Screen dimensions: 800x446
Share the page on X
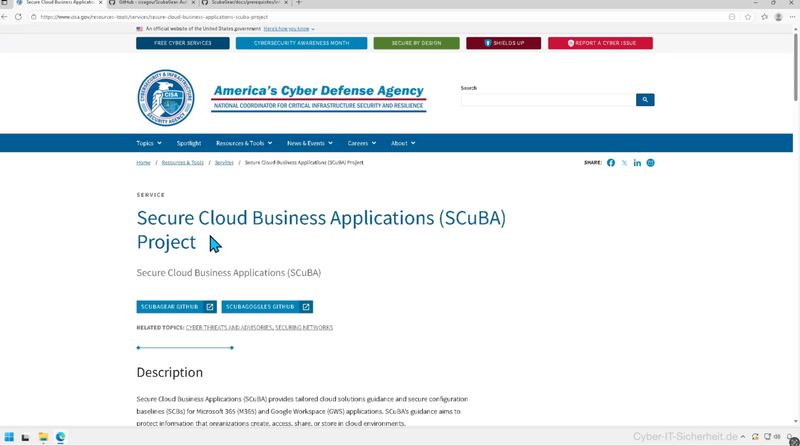click(624, 163)
